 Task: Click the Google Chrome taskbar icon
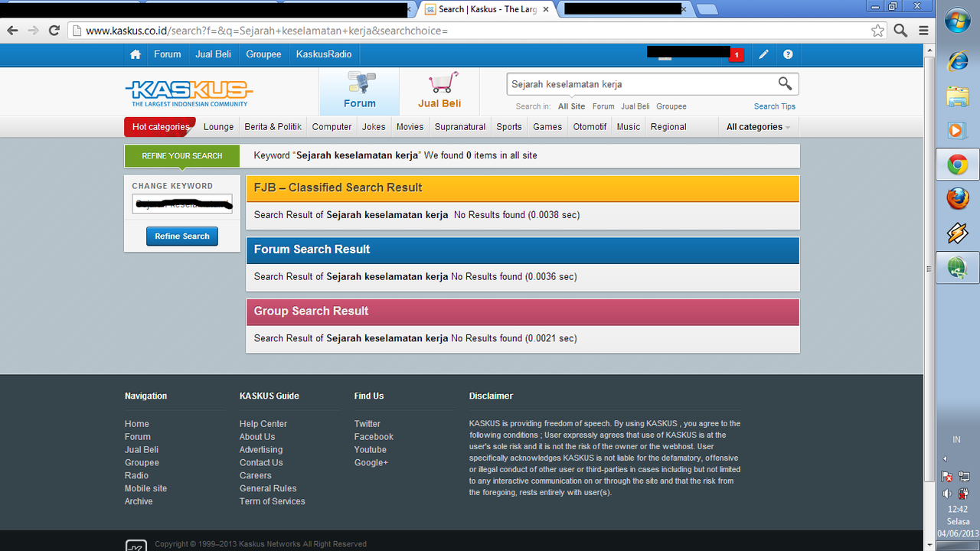pyautogui.click(x=958, y=165)
